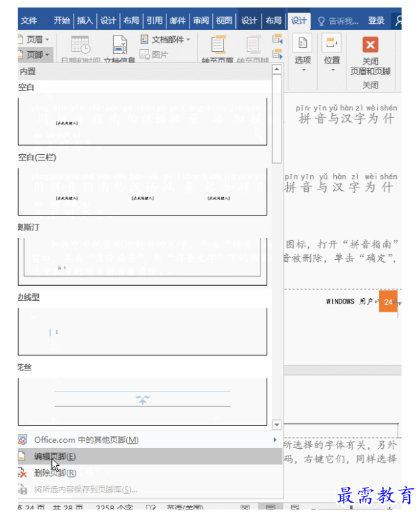Viewport: 420px width, 517px height.
Task: Click the 转至页脚 icon
Action: pyautogui.click(x=253, y=44)
